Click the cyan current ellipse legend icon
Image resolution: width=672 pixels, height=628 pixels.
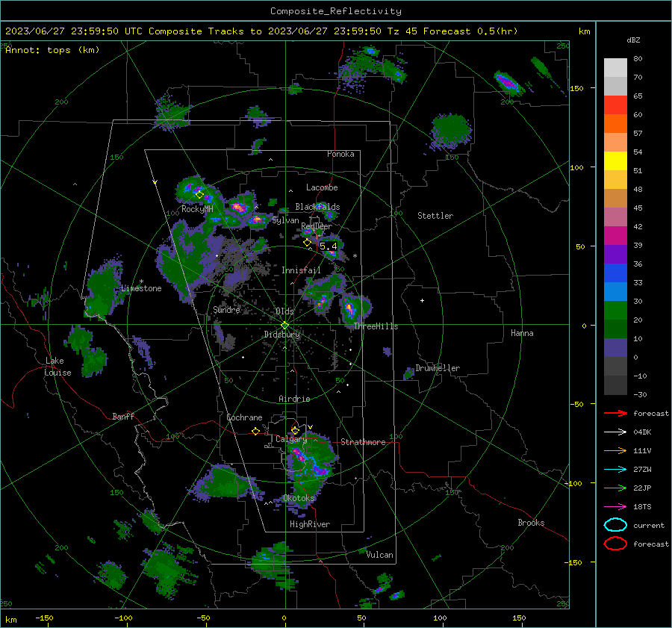tap(615, 525)
